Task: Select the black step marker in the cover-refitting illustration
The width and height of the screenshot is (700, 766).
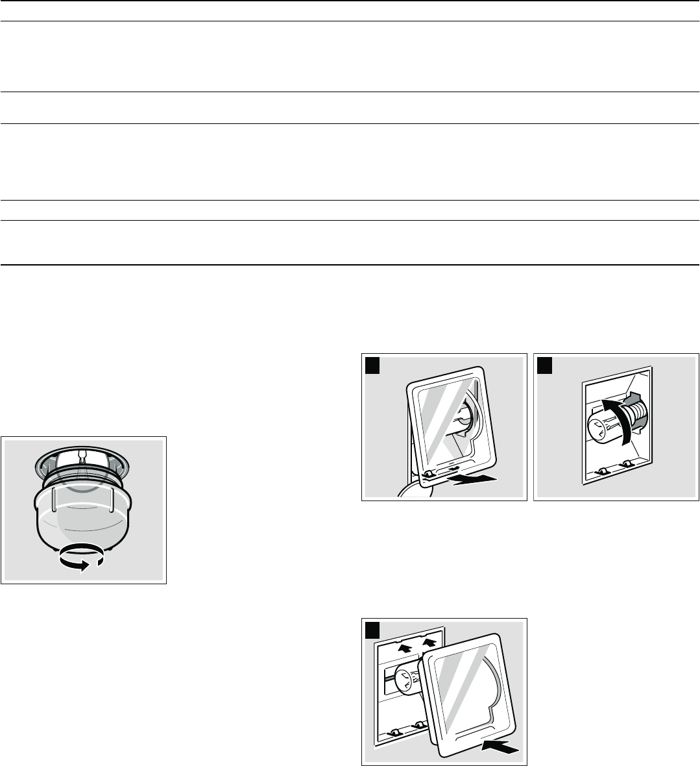Action: click(373, 630)
